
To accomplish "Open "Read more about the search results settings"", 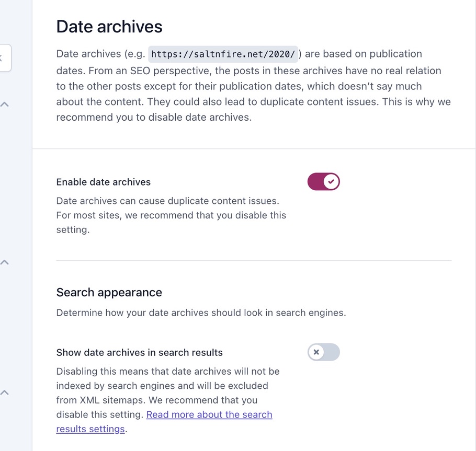I will pyautogui.click(x=209, y=414).
